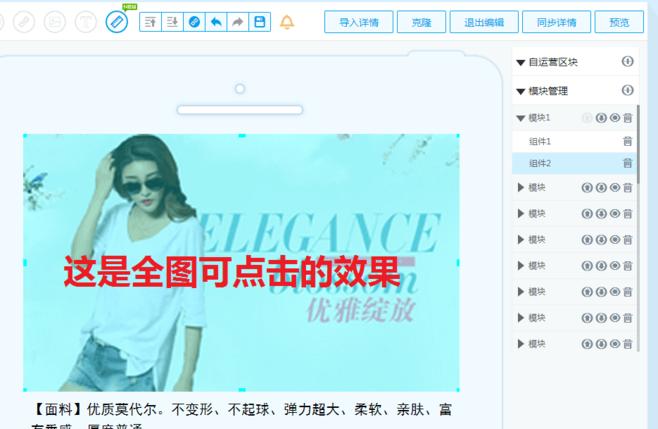Viewport: 658px width, 429px height.
Task: Click the 预览 button
Action: 619,22
